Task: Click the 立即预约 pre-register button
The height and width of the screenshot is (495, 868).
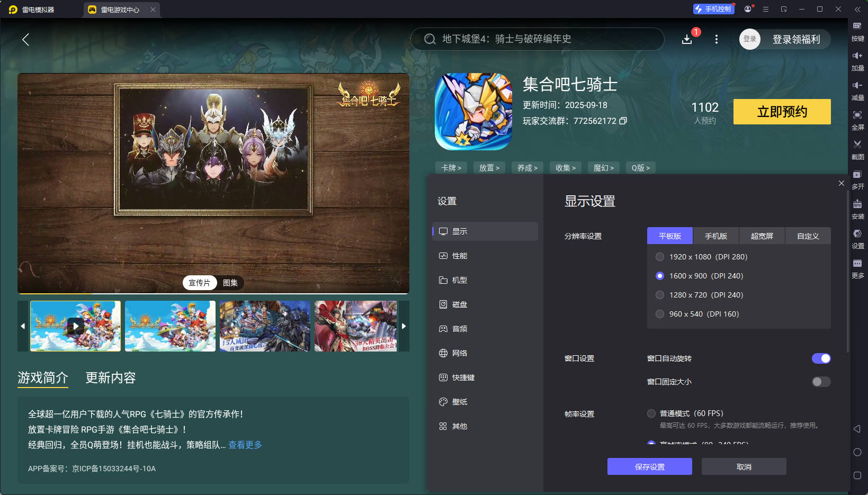Action: click(782, 112)
